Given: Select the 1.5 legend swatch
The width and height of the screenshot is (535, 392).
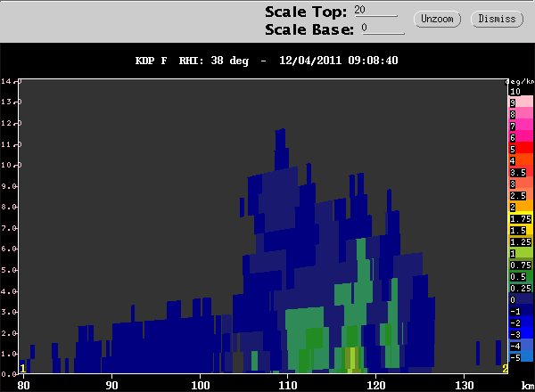Looking at the screenshot, I should [x=521, y=230].
